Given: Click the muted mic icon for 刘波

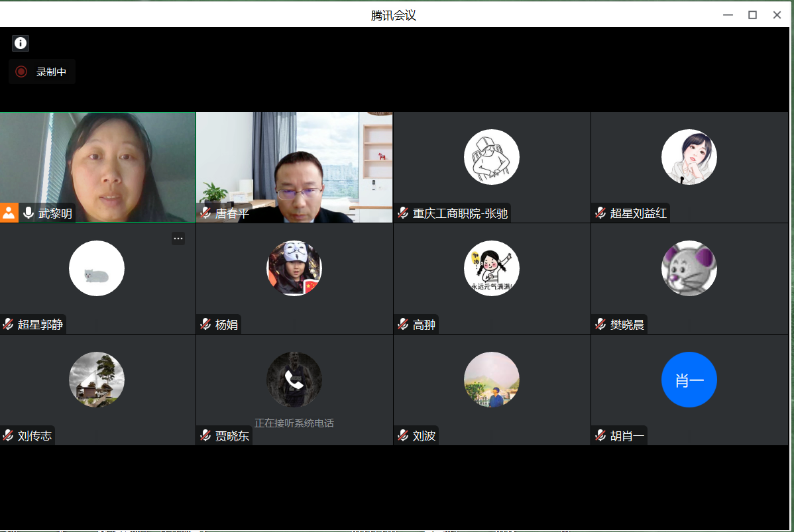Looking at the screenshot, I should pos(403,436).
